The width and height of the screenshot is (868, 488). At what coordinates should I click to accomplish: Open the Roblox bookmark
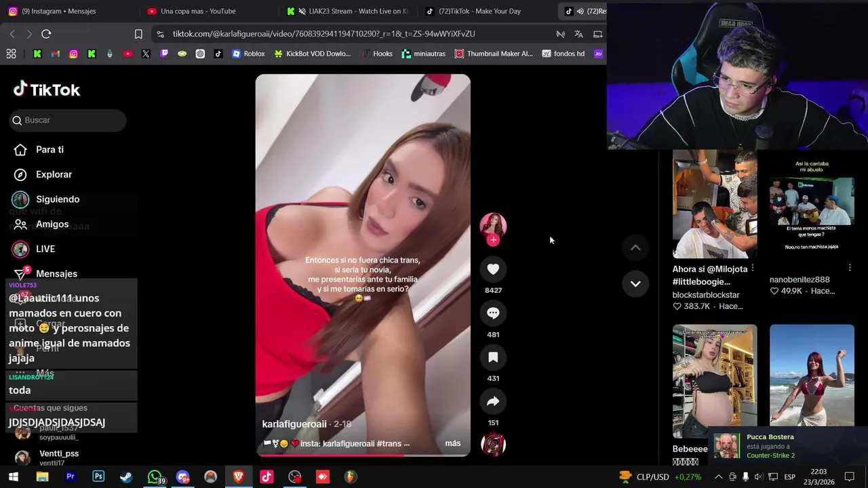pyautogui.click(x=248, y=54)
